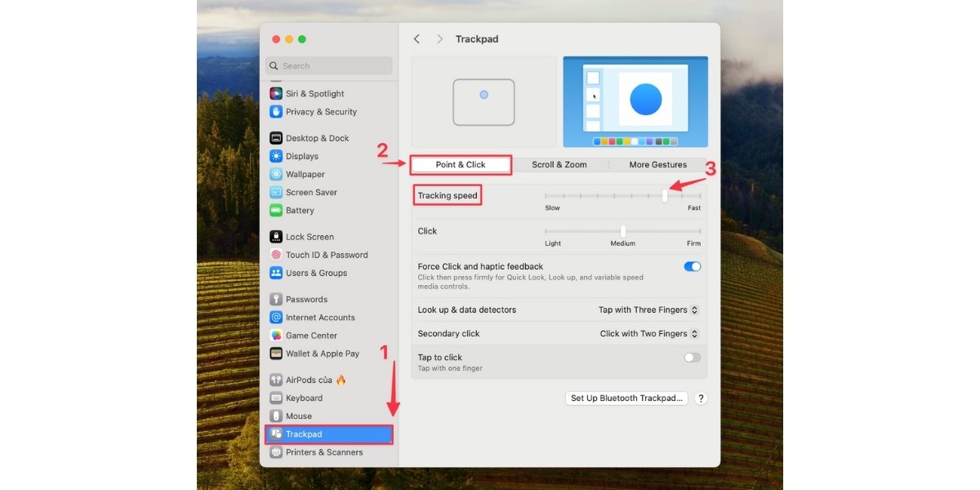Select the Passwords label in sidebar

point(306,300)
